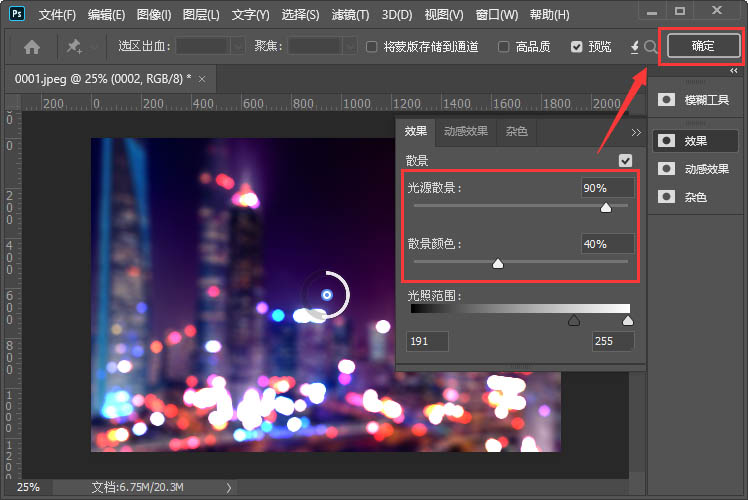This screenshot has width=748, height=500.
Task: Open the 选区出血 dropdown arrow
Action: click(x=238, y=47)
